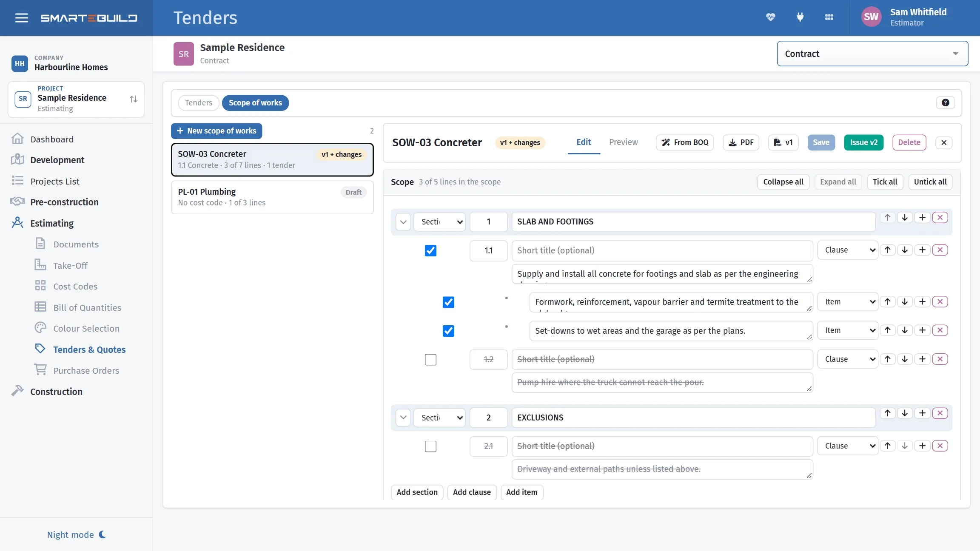This screenshot has height=551, width=980.
Task: Collapse the SLAB AND FOOTINGS section chevron
Action: [403, 222]
